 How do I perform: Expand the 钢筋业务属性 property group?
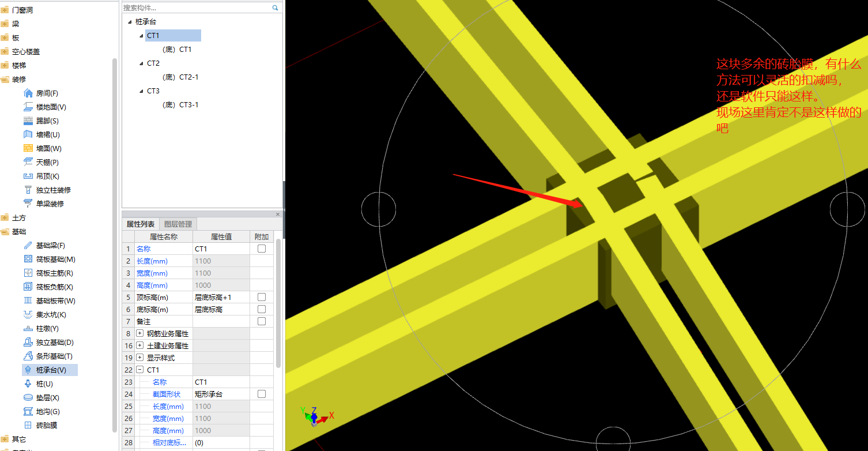click(140, 333)
